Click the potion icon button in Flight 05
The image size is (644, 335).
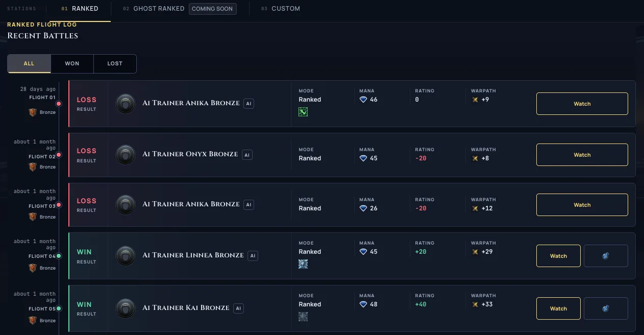point(606,308)
